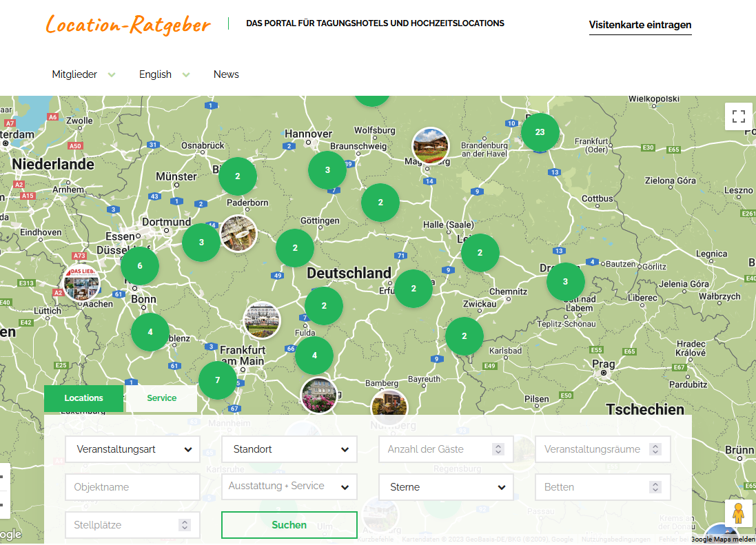
Task: Open flower photo marker southeast of Frankfurt
Action: [x=318, y=395]
